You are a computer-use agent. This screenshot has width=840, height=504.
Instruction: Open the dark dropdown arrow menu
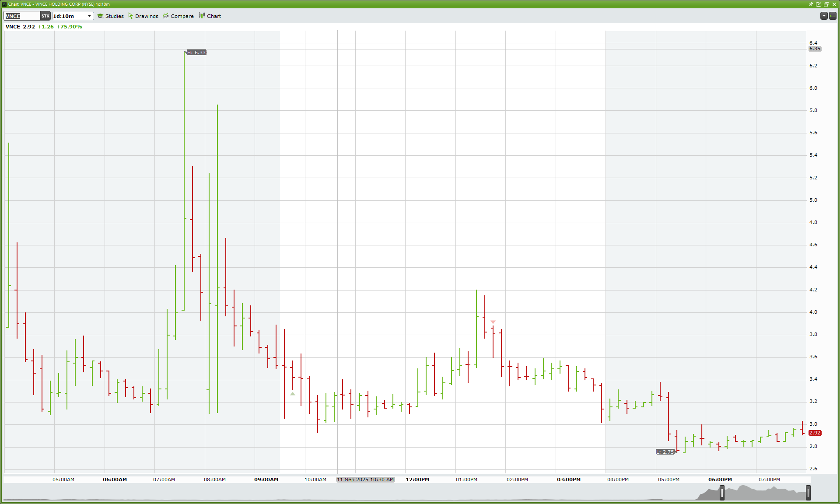pyautogui.click(x=824, y=16)
